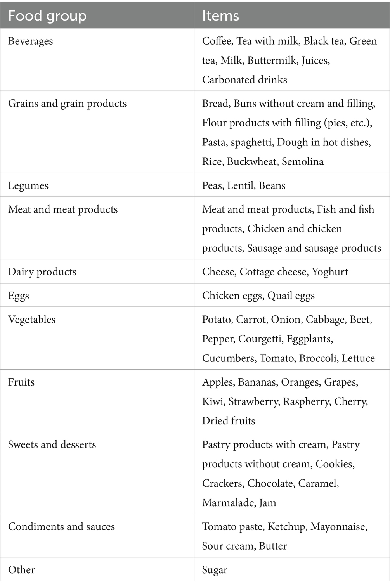Screen dimensions: 390x588
Task: Click "Cheese, Cottage cheese, Yoghurt" cell
Action: click(x=275, y=272)
